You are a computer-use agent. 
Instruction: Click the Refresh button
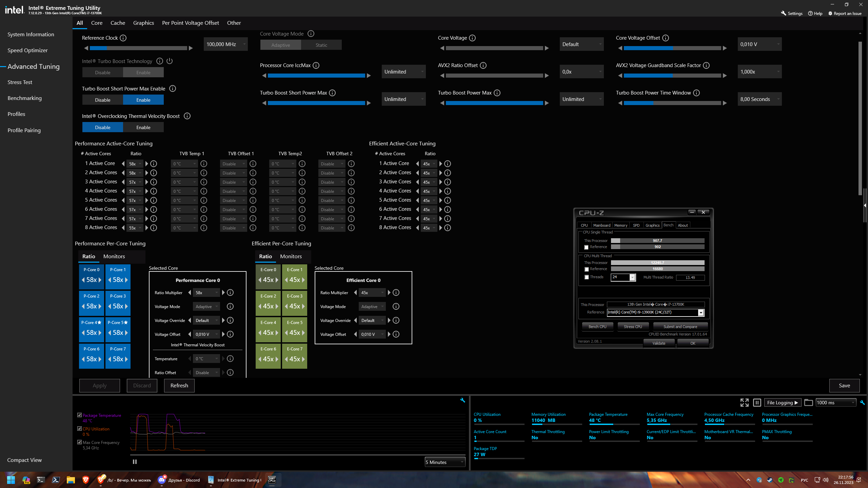[179, 386]
